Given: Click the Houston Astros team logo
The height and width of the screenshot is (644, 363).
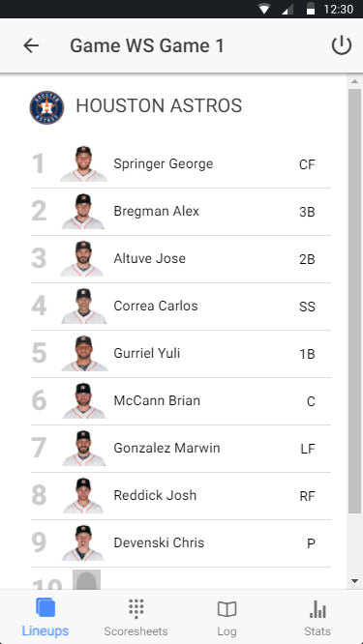Looking at the screenshot, I should tap(46, 107).
